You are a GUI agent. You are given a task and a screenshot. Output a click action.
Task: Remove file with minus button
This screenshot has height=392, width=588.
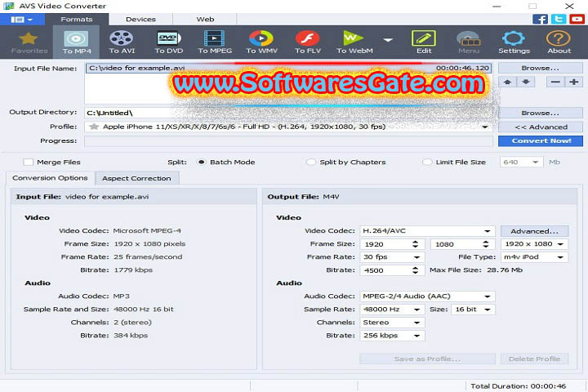point(555,82)
